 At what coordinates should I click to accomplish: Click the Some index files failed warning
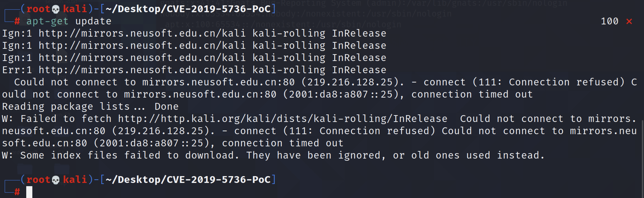[273, 156]
